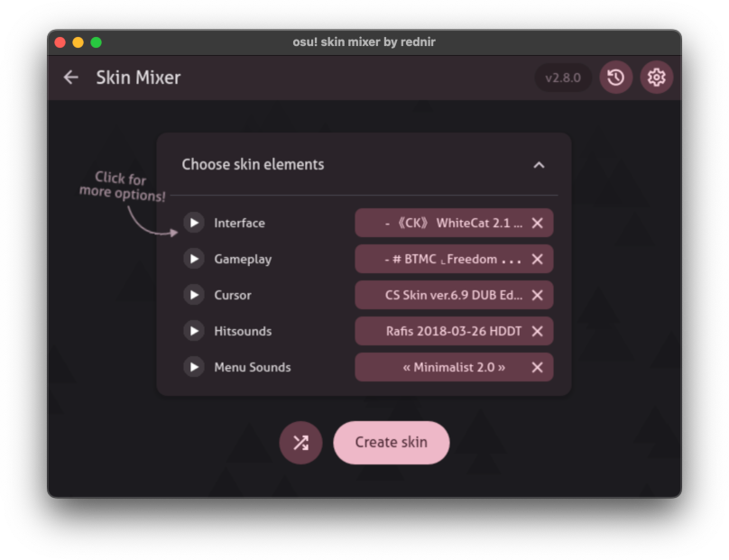Click the Skin Mixer title text

point(138,78)
